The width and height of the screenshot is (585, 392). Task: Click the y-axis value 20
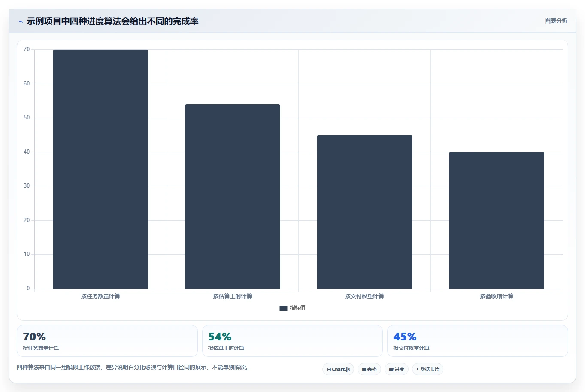[x=27, y=220]
